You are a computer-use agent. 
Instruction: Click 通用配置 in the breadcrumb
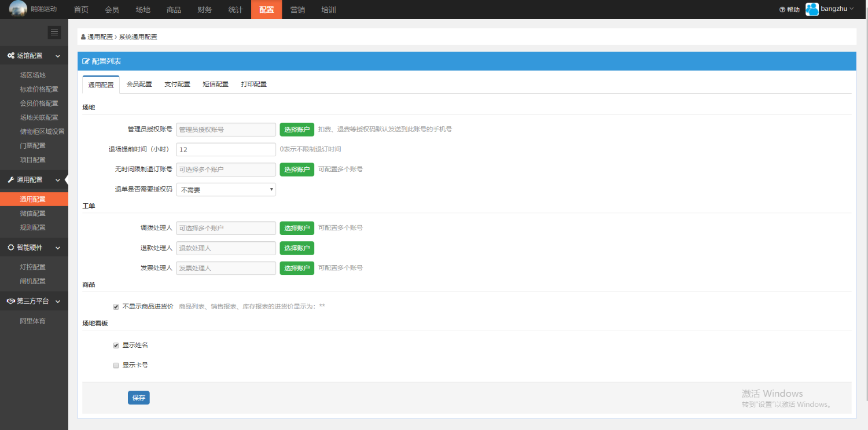click(100, 37)
